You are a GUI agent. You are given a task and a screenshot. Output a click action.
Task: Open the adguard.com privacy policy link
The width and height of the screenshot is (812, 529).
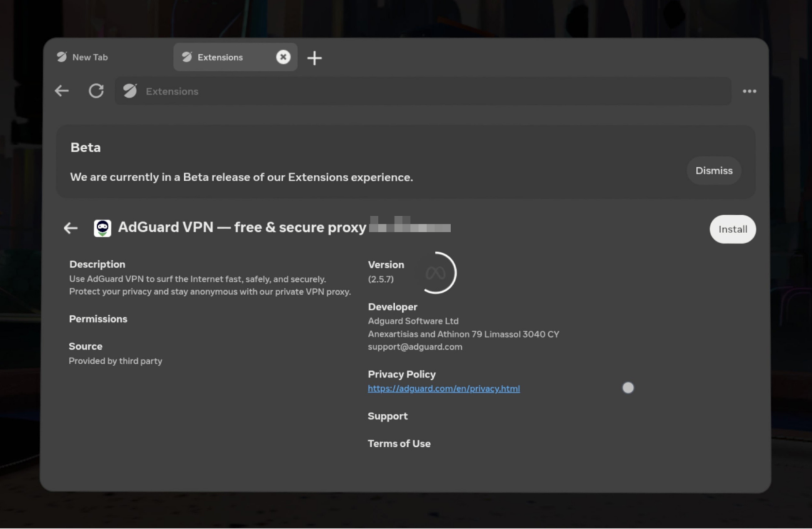[444, 389]
